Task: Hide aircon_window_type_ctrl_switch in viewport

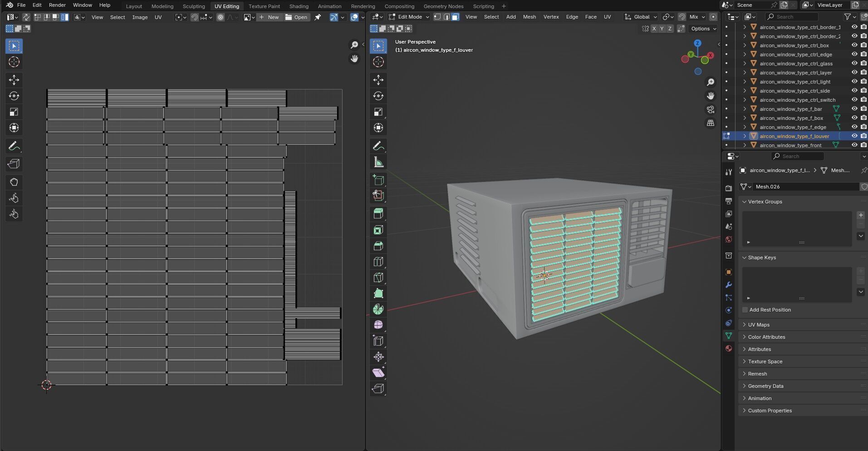Action: click(854, 100)
